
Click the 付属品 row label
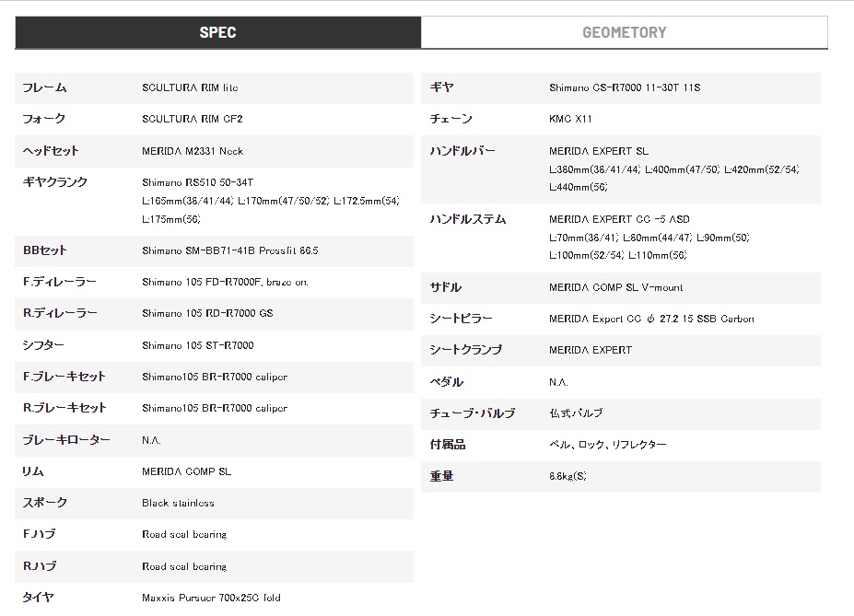(x=448, y=445)
